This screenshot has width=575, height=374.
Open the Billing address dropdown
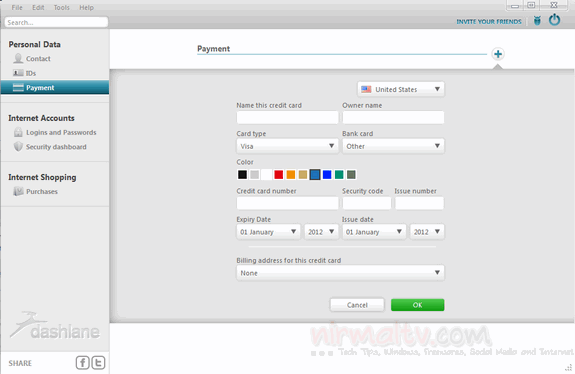coord(340,273)
